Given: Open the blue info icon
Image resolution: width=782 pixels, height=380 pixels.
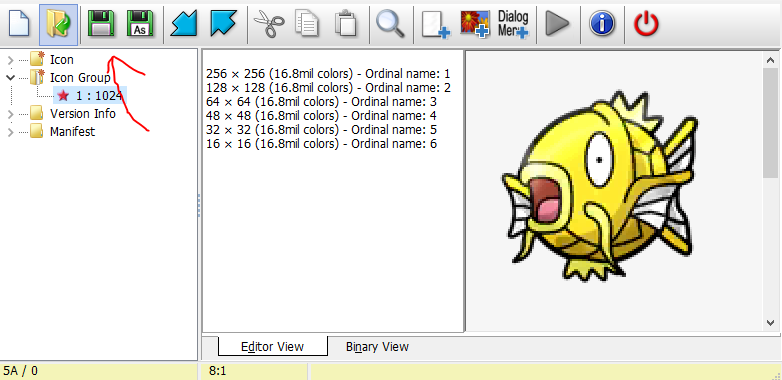Looking at the screenshot, I should point(601,23).
